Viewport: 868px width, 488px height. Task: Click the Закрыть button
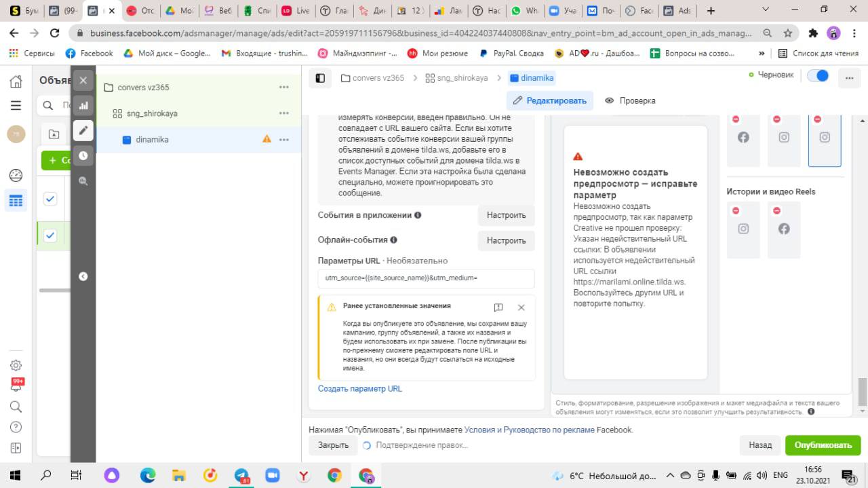(333, 445)
